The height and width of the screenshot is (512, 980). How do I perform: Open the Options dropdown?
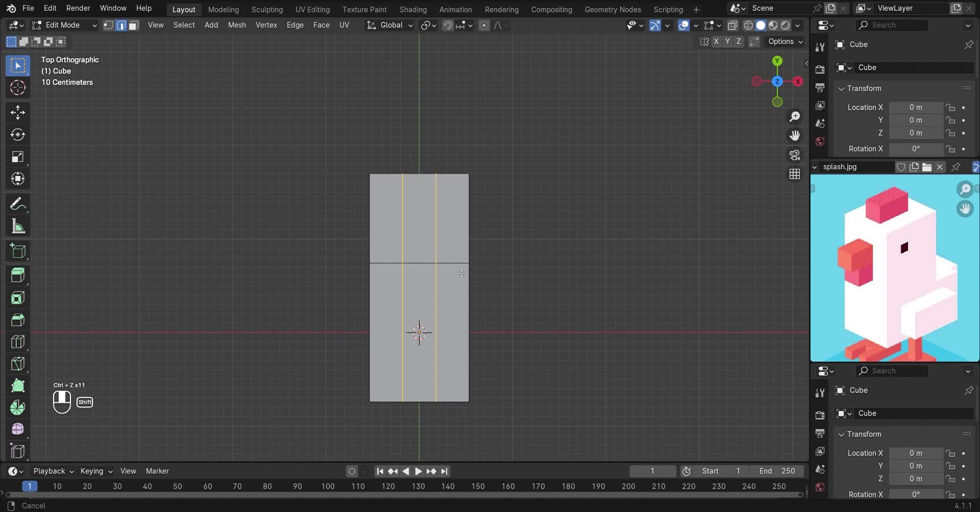[x=786, y=42]
